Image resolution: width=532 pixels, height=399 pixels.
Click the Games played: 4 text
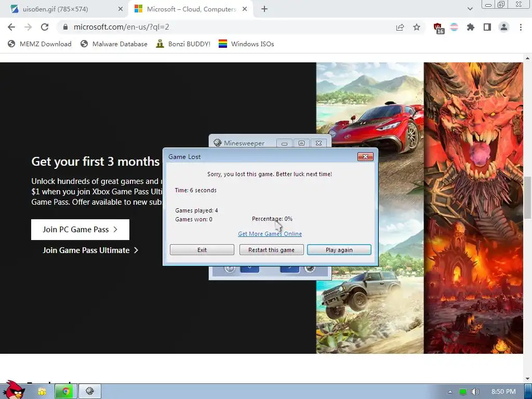pos(196,210)
